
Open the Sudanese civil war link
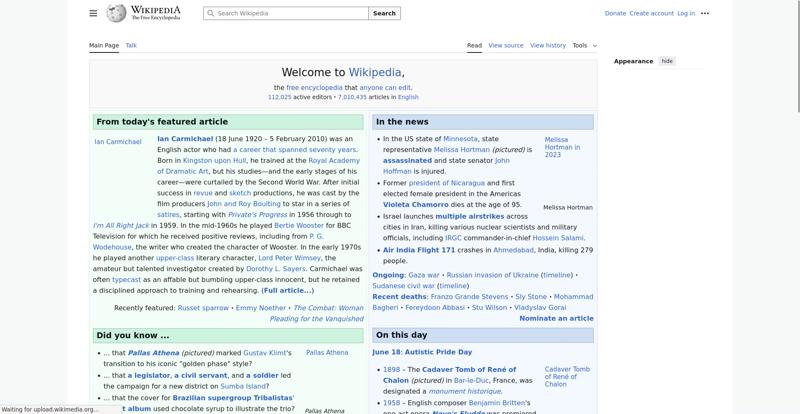pyautogui.click(x=404, y=286)
